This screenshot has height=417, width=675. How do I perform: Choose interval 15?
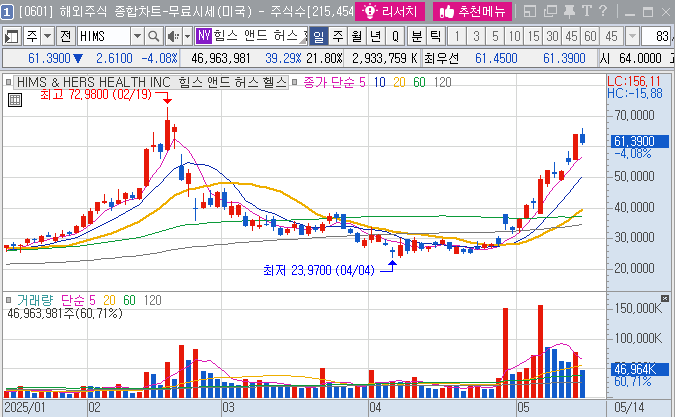[x=533, y=37]
